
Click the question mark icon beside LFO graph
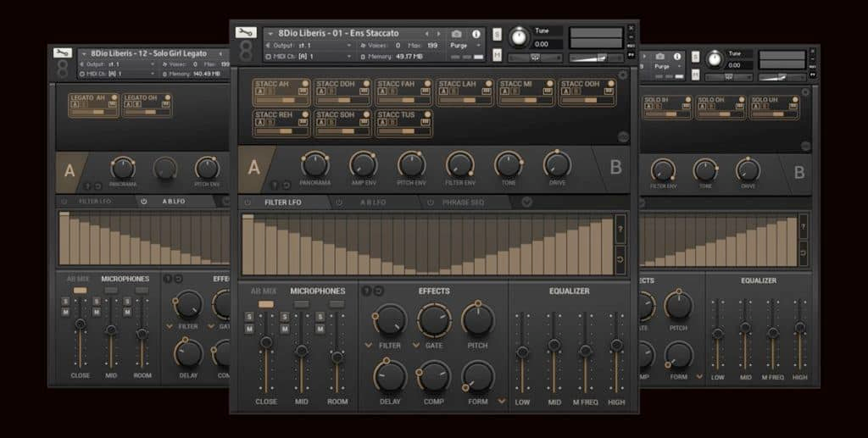(x=620, y=229)
